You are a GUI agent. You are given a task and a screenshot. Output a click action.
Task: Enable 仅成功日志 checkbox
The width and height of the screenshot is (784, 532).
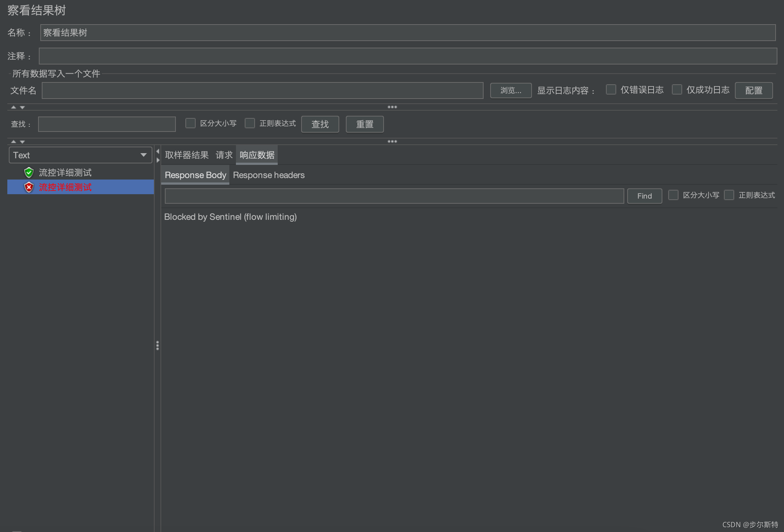tap(677, 90)
